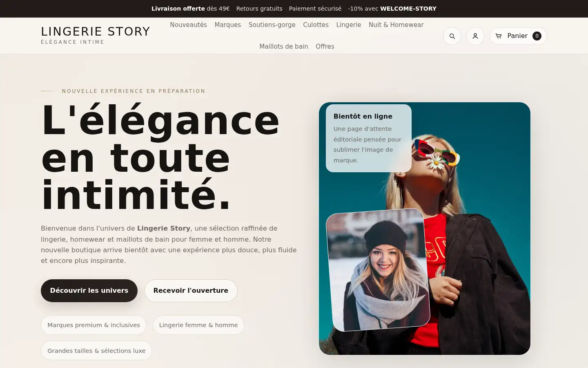The width and height of the screenshot is (588, 368).
Task: Click the WELCOME-STORY promo code text
Action: 408,9
